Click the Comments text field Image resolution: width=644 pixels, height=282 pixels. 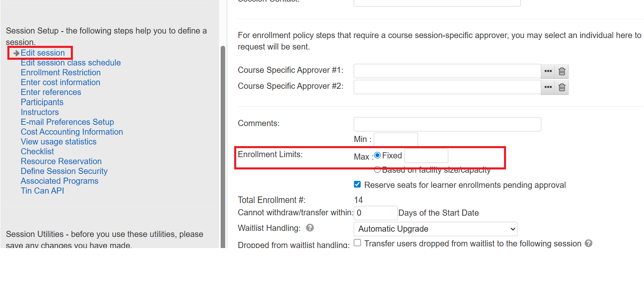point(447,124)
